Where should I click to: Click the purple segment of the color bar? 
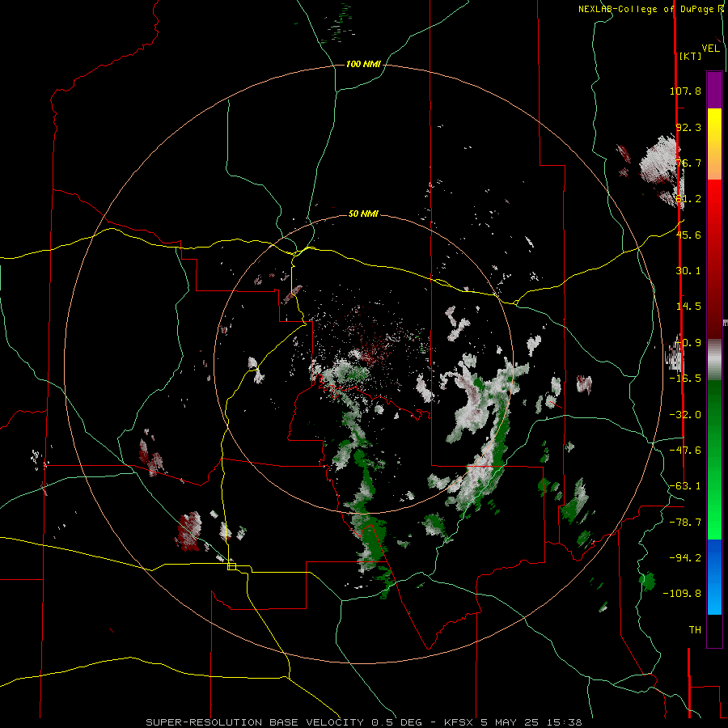pyautogui.click(x=714, y=90)
